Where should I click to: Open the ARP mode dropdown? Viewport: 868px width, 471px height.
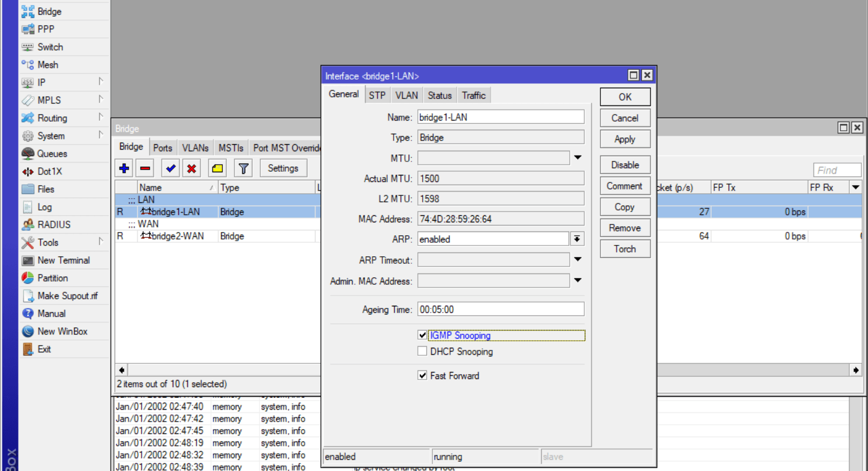pos(577,239)
